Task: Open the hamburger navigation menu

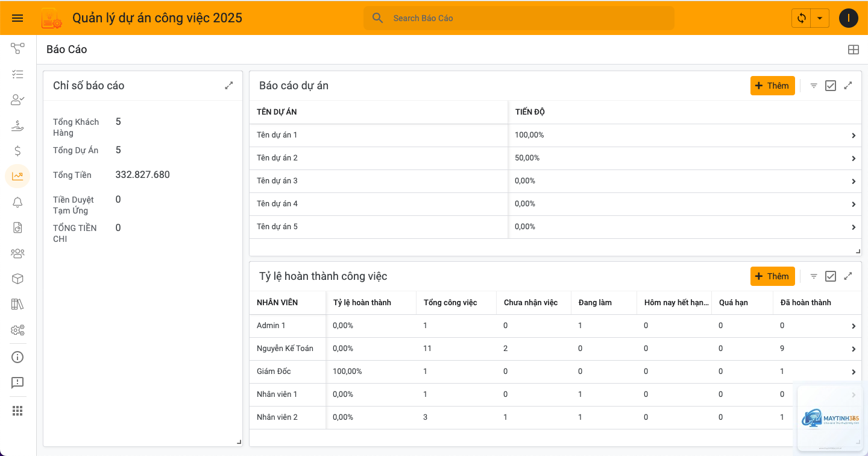Action: point(17,18)
